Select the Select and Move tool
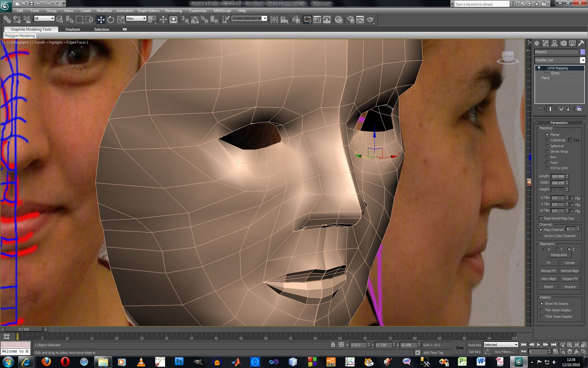 (x=101, y=19)
